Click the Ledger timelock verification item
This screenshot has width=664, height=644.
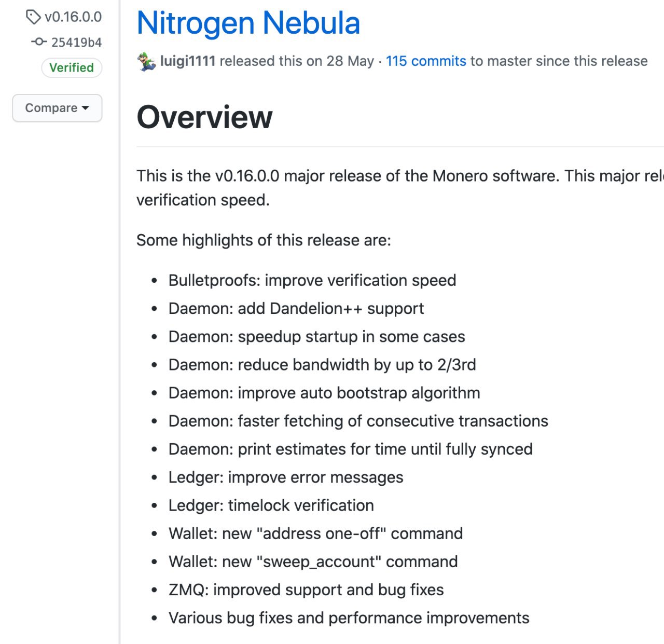click(271, 505)
